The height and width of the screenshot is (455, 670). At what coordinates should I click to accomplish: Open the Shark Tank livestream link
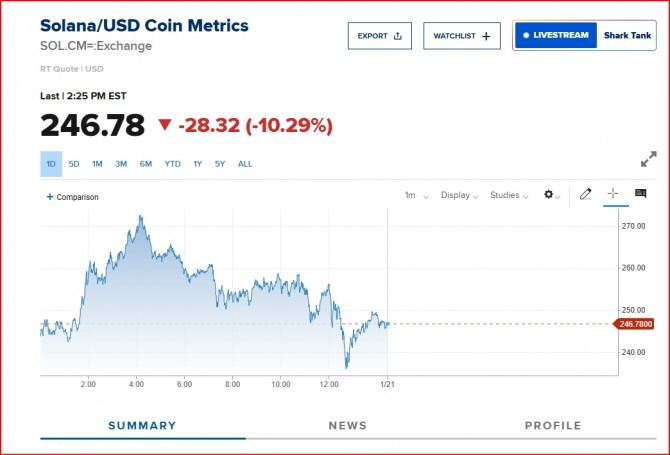click(627, 36)
